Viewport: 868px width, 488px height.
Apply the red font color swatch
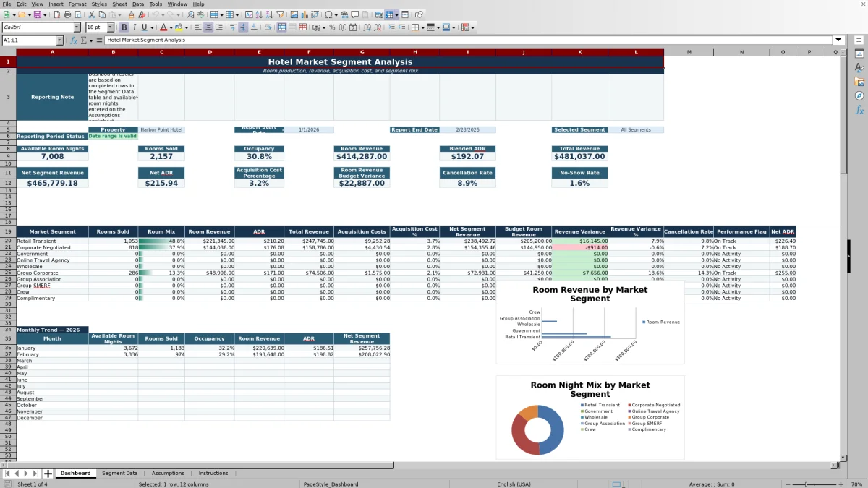163,27
